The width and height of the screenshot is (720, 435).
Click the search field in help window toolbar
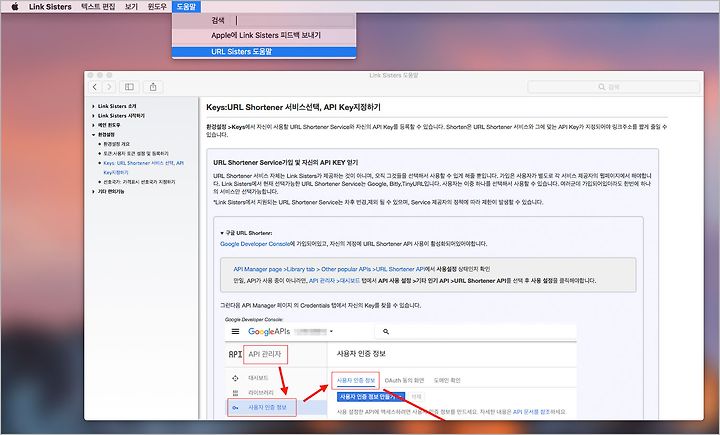[x=613, y=87]
